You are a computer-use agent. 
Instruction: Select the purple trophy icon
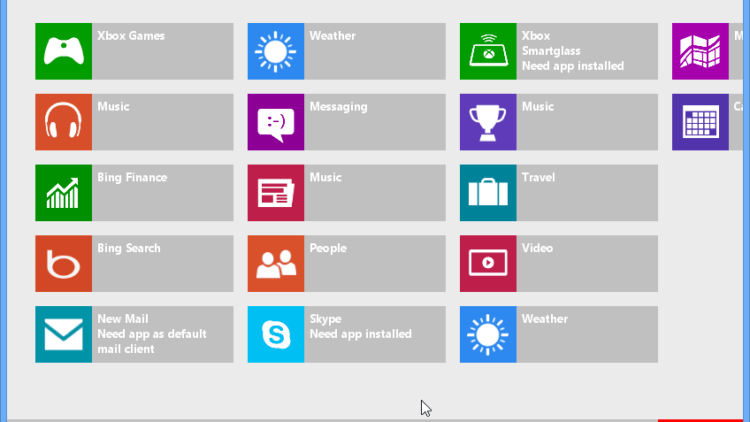click(x=488, y=122)
